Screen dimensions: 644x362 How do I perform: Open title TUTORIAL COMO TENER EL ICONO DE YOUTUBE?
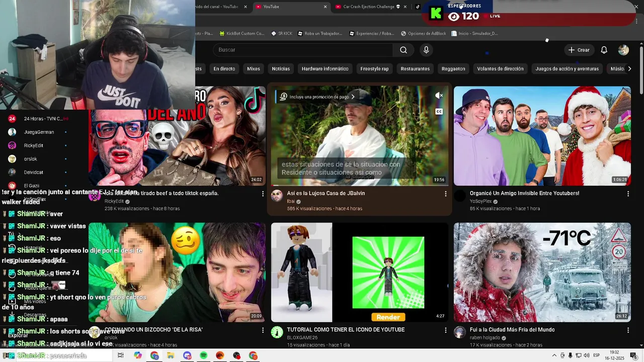pos(346,330)
